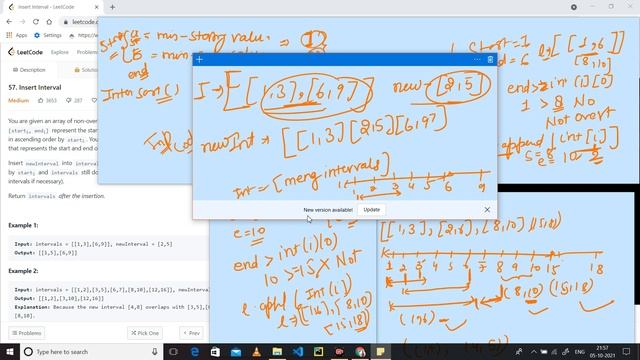The width and height of the screenshot is (640, 360).
Task: Open Chrome from the taskbar
Action: coord(360,351)
